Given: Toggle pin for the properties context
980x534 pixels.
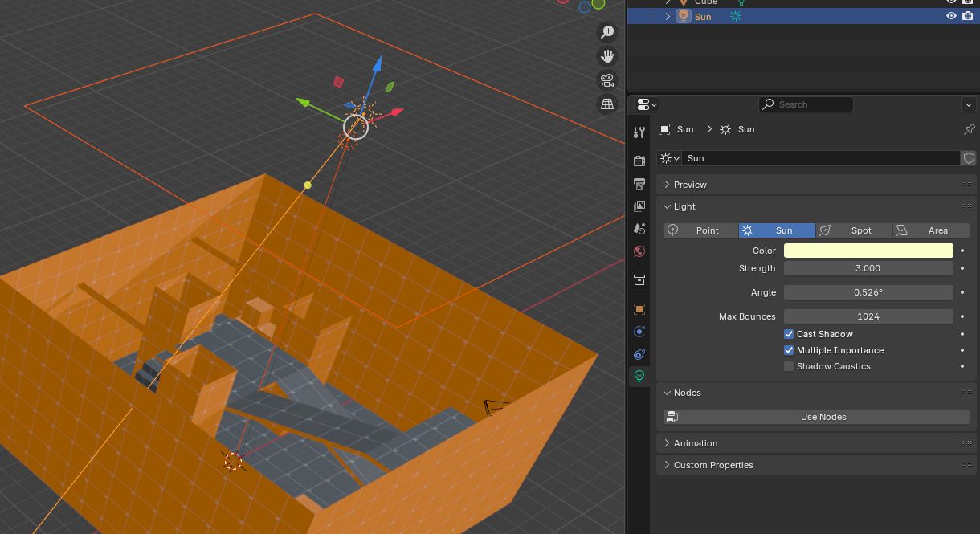Looking at the screenshot, I should point(969,129).
